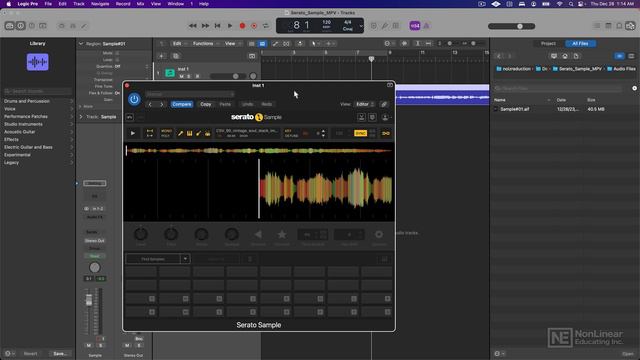Screen dimensions: 640x360
Task: Click Fast Forward in Logic transport
Action: click(205, 26)
